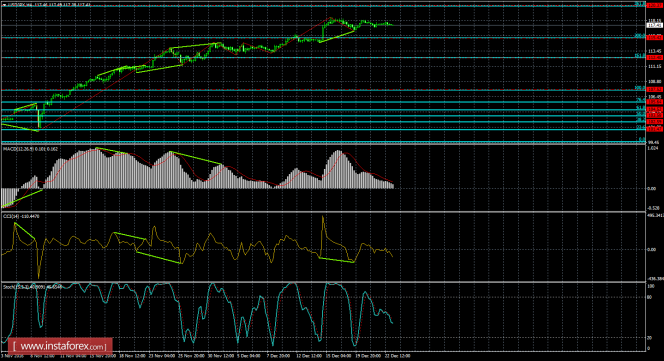Click the red 100.0 Fibonacci price tag
664x361 pixels.
pos(655,89)
